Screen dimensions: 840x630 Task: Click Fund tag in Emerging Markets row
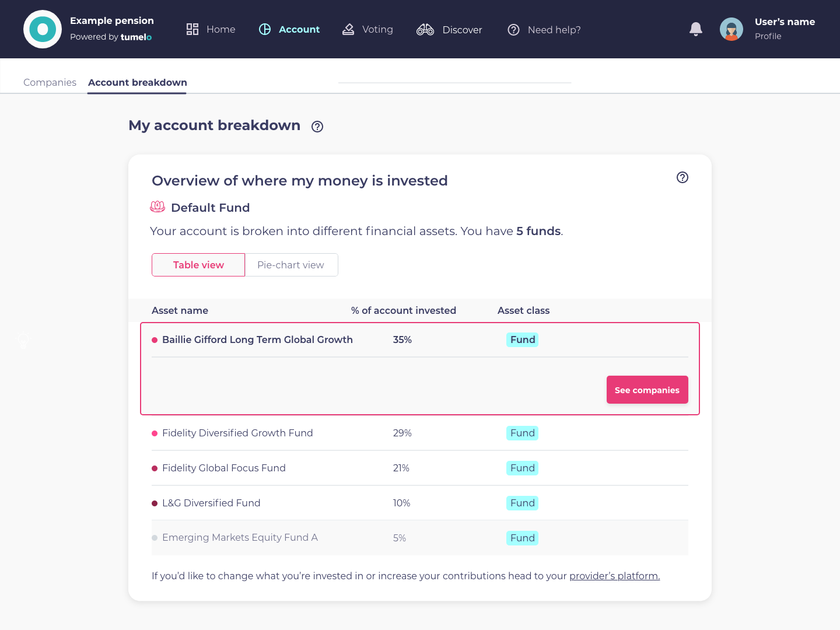[x=523, y=538]
